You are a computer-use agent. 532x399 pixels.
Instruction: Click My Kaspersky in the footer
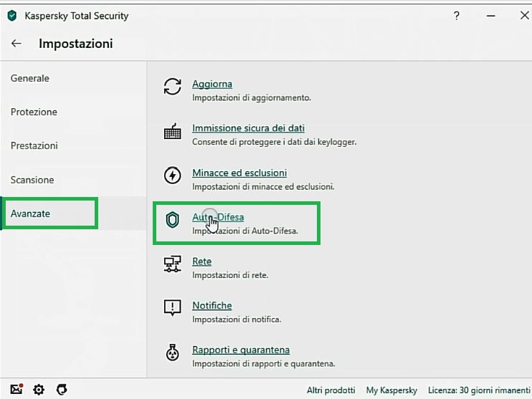coord(391,390)
